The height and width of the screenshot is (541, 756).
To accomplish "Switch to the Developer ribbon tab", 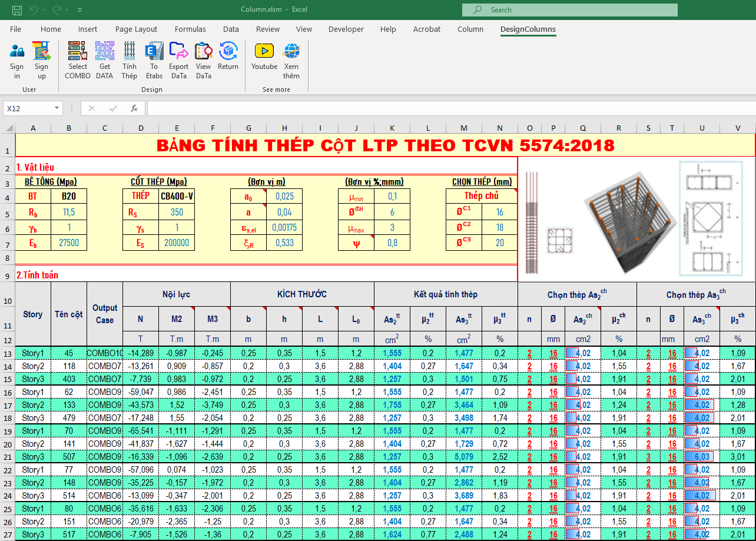I will pos(346,29).
